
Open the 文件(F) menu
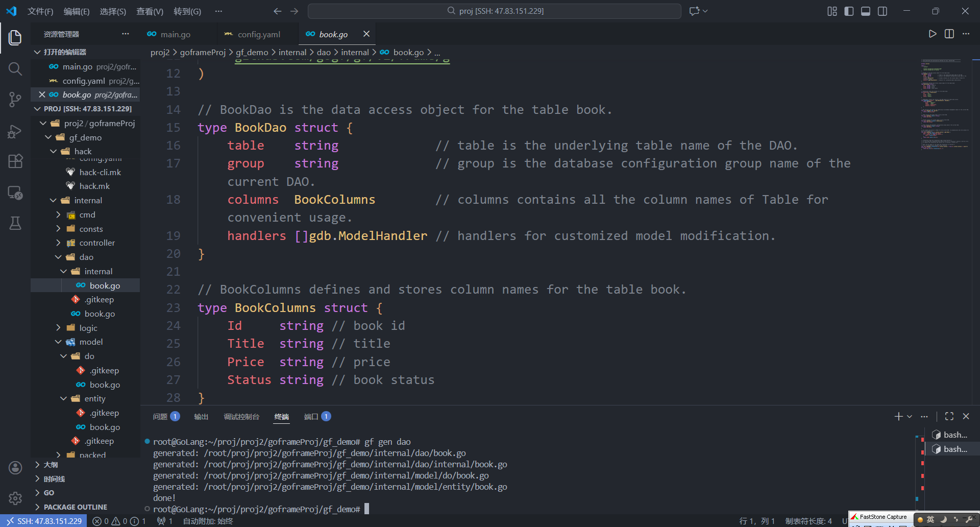(x=40, y=11)
